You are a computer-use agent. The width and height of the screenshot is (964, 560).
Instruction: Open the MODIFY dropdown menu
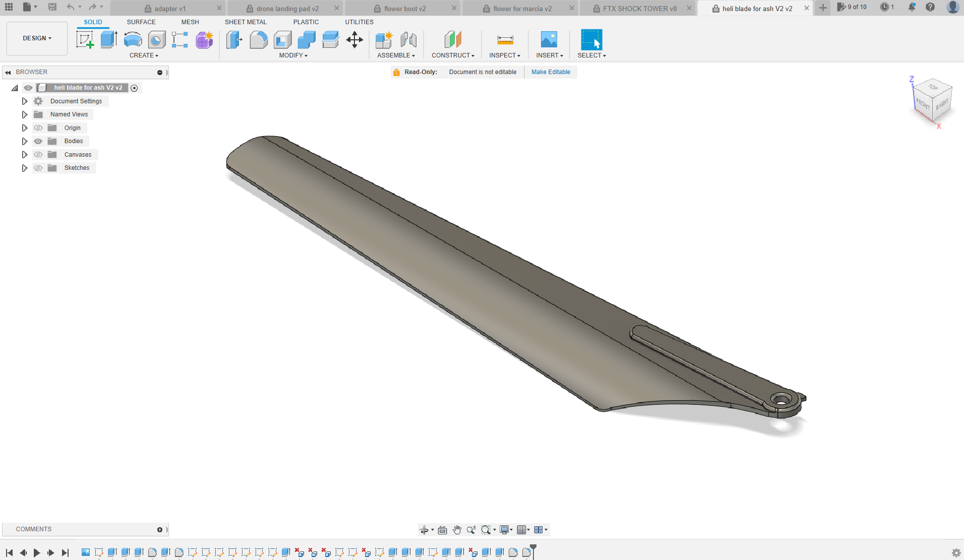pyautogui.click(x=293, y=55)
